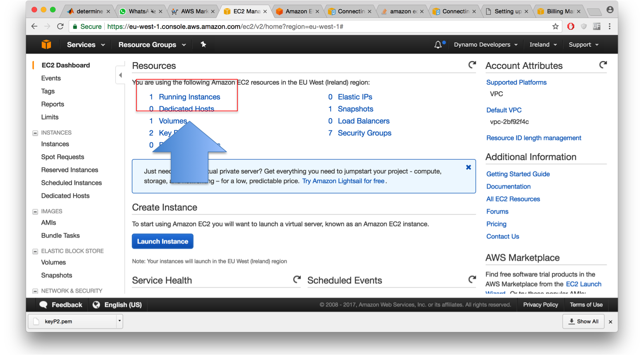Click the Chrome profile avatar icon
This screenshot has width=644, height=355.
[x=610, y=10]
